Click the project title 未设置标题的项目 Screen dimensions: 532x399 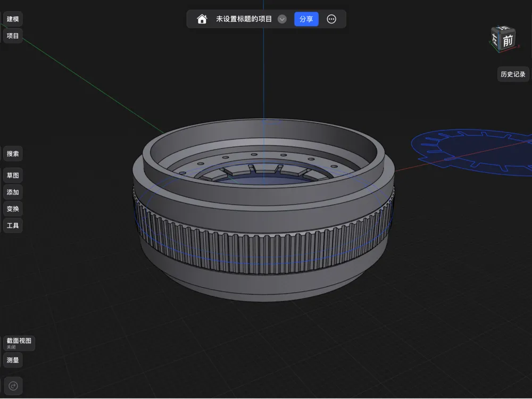point(244,19)
